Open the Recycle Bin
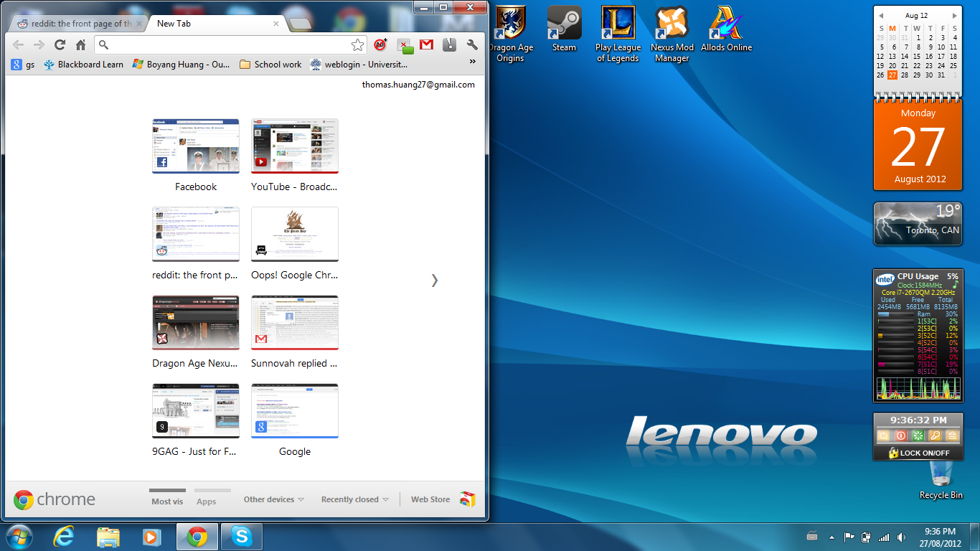 (x=941, y=481)
